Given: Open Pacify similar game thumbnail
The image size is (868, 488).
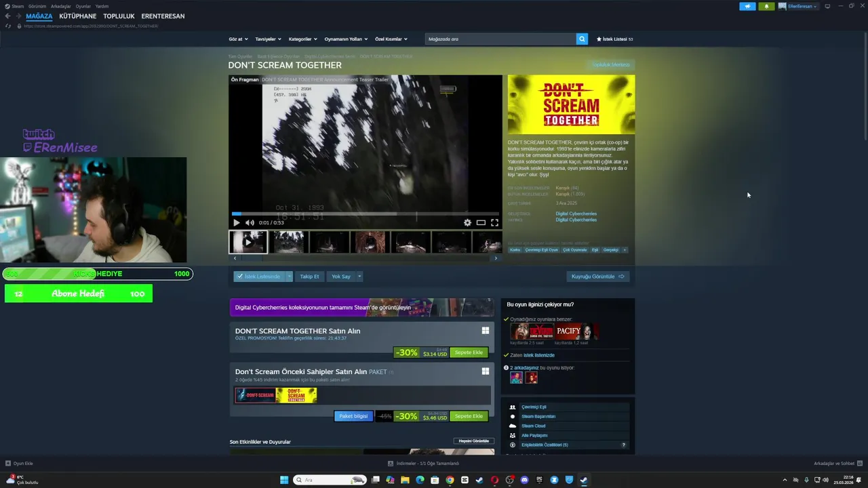Looking at the screenshot, I should point(576,331).
